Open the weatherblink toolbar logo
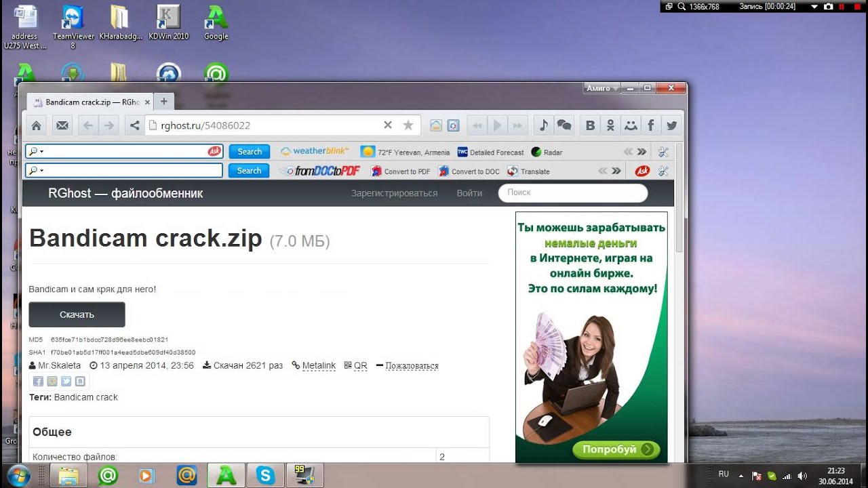 tap(315, 152)
